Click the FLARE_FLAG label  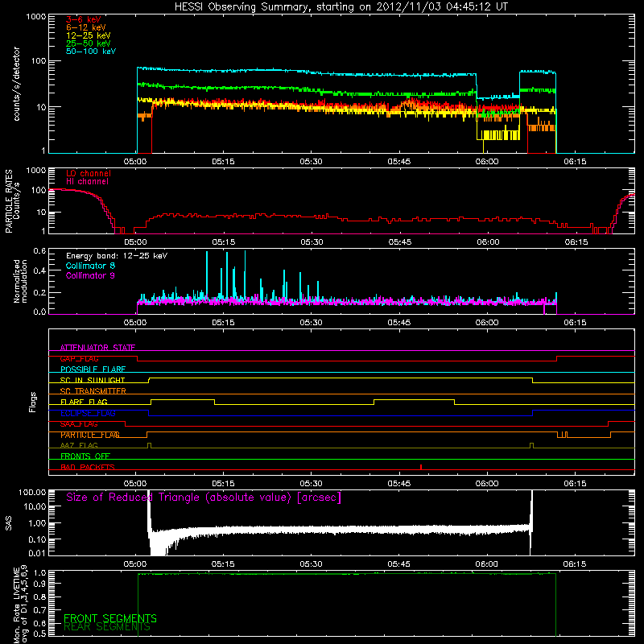point(84,402)
